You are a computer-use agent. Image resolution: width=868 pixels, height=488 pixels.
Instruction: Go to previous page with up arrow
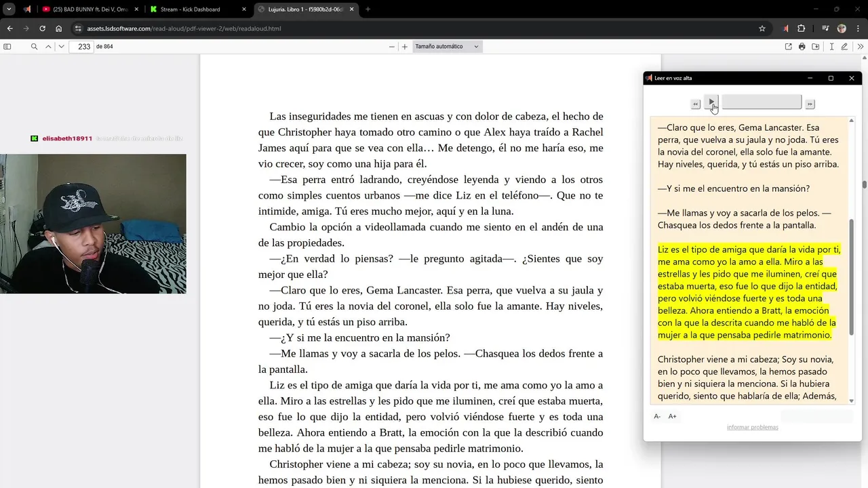click(x=48, y=47)
